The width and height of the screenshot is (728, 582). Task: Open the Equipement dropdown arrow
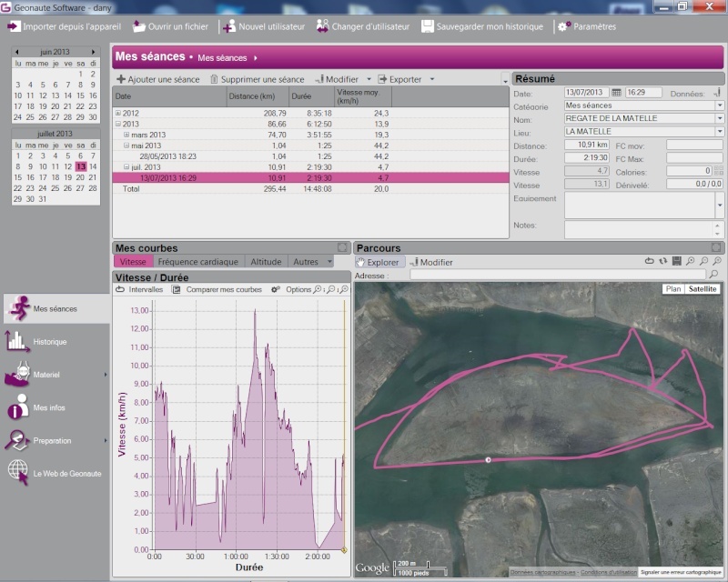click(719, 205)
